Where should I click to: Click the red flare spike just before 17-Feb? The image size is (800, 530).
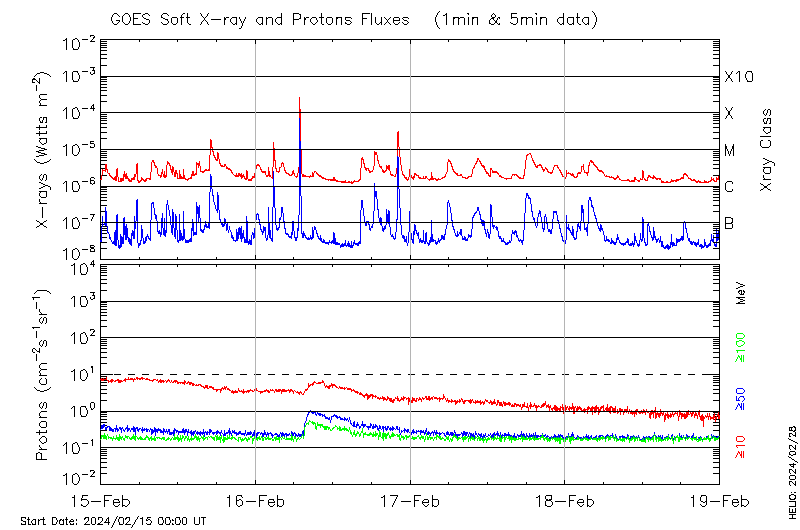click(398, 133)
